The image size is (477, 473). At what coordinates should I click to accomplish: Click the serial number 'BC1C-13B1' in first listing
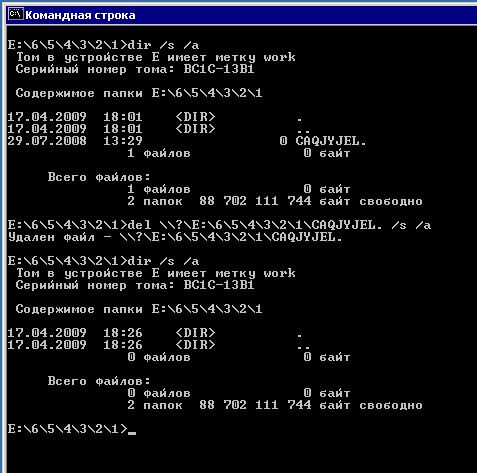point(219,69)
